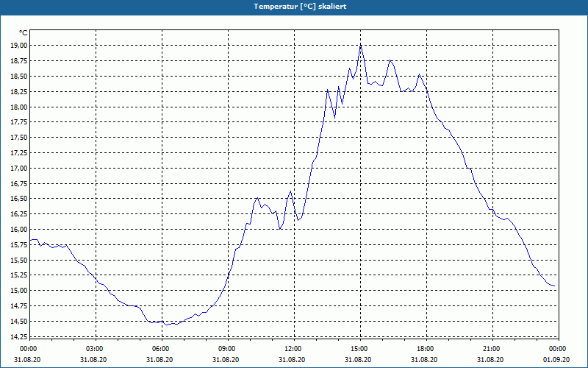Select the 15,25 y-axis value
Screen dimensions: 588x368
(x=21, y=275)
